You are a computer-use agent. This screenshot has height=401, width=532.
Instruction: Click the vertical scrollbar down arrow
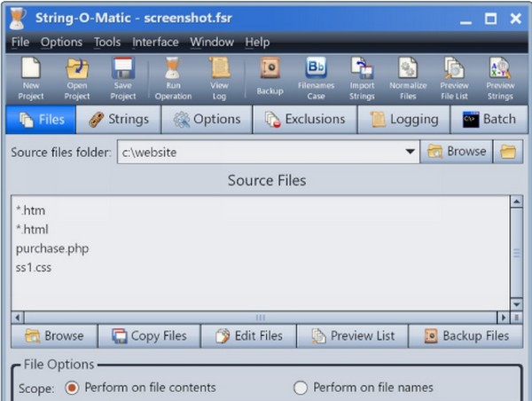click(x=516, y=304)
